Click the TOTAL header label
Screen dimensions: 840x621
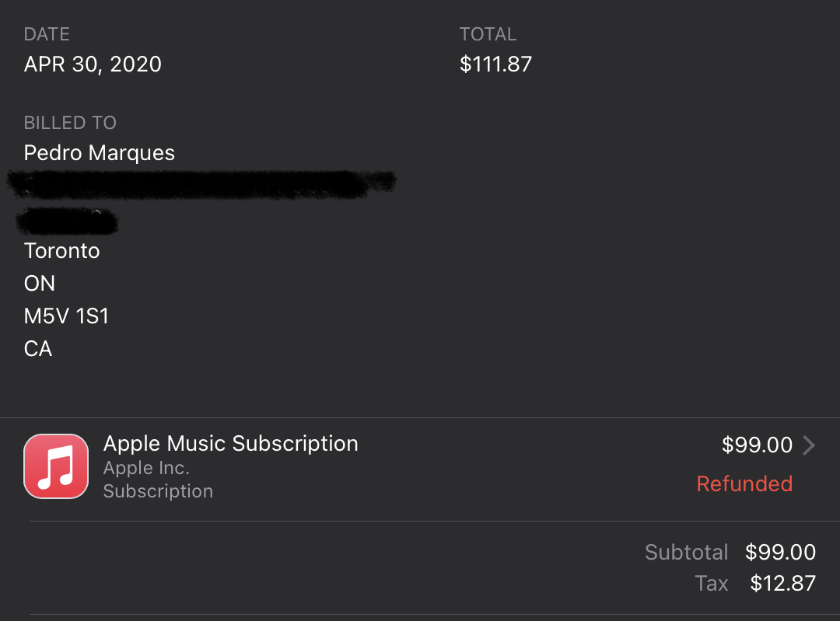(488, 34)
